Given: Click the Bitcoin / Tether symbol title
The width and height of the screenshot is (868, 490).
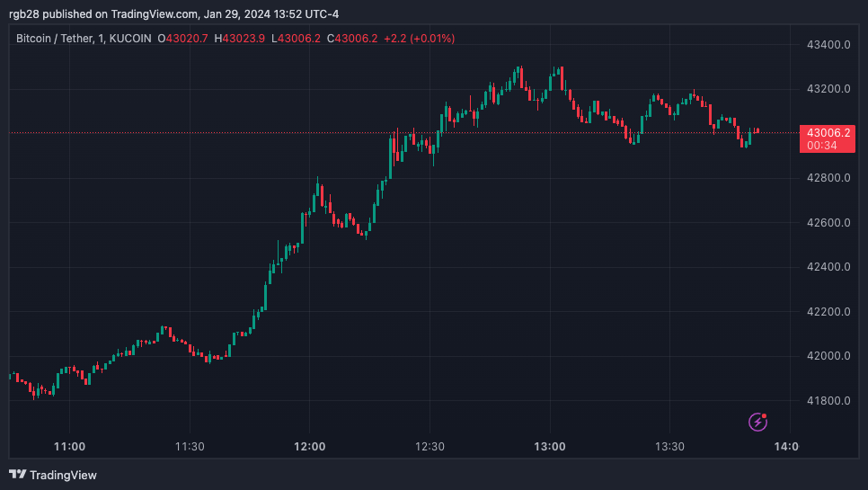Looking at the screenshot, I should pyautogui.click(x=54, y=38).
